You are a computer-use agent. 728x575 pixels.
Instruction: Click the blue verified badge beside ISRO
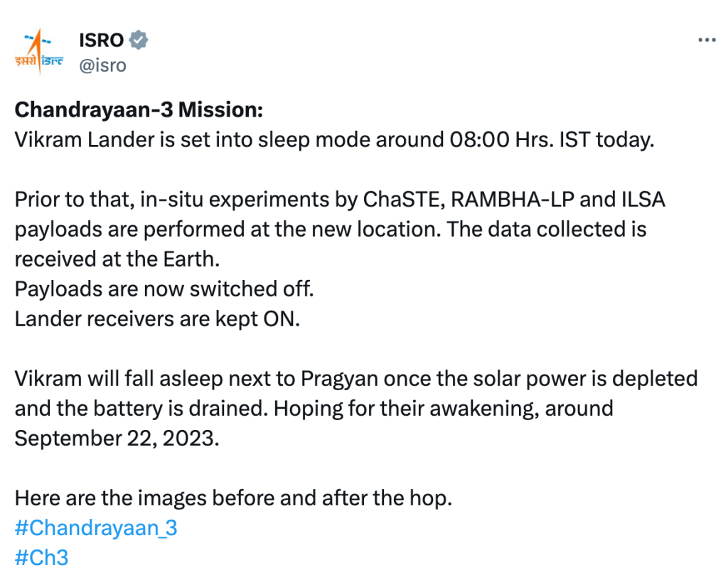point(139,40)
